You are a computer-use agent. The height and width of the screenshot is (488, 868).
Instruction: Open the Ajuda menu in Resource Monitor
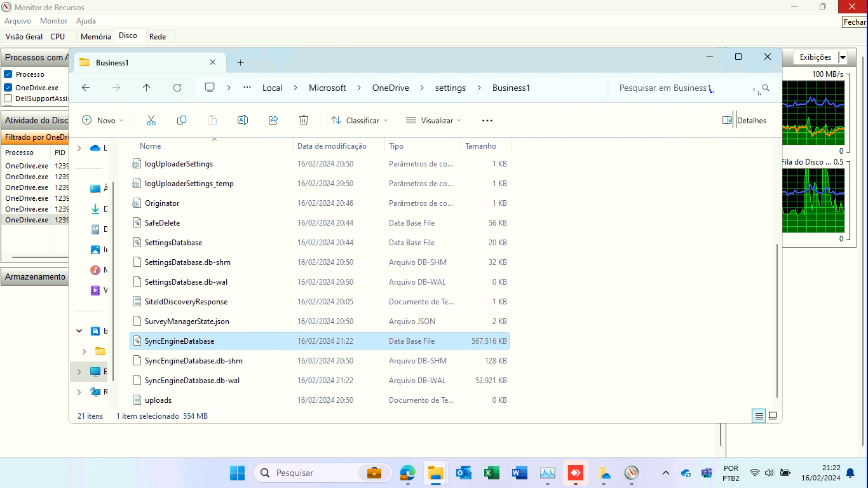click(x=86, y=21)
